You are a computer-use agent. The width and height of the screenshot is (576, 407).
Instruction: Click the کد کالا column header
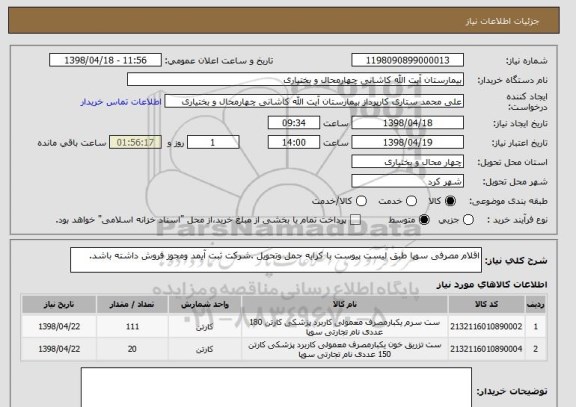[x=486, y=305]
